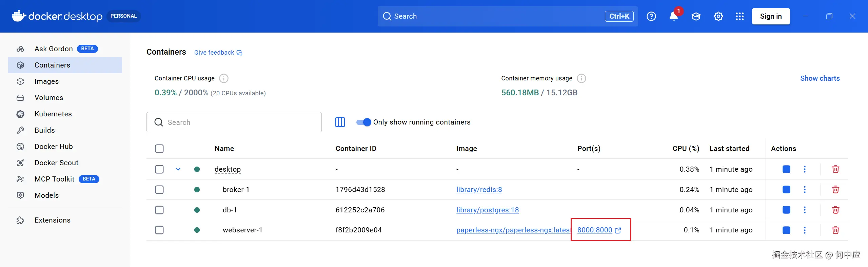The image size is (868, 267).
Task: Open Kubernetes in sidebar
Action: [x=65, y=114]
